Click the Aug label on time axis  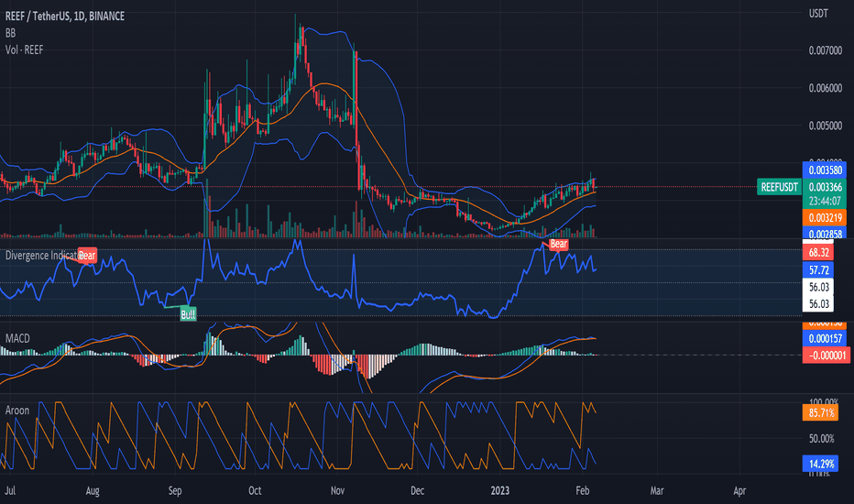(93, 490)
